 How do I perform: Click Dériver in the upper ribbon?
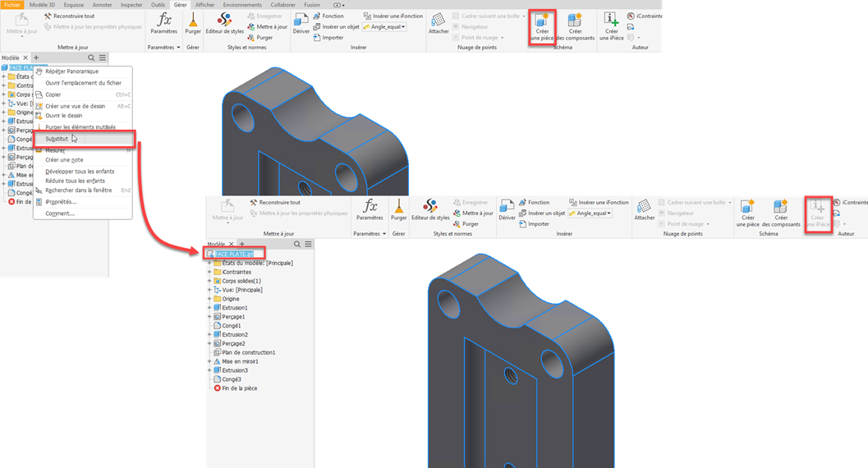click(301, 23)
